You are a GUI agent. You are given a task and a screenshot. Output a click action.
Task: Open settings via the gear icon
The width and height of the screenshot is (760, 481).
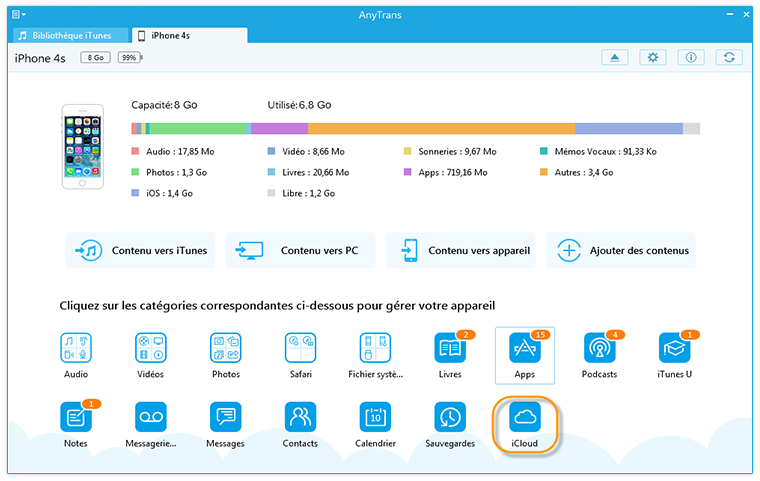(x=653, y=58)
